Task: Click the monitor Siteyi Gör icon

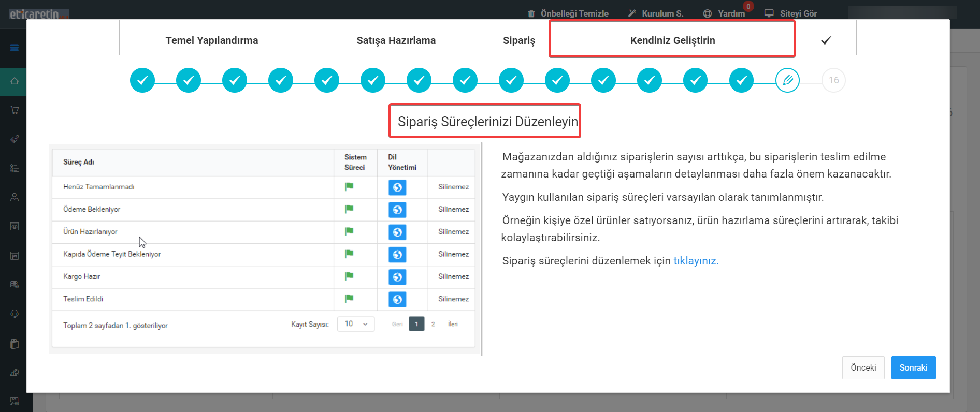Action: pos(769,13)
